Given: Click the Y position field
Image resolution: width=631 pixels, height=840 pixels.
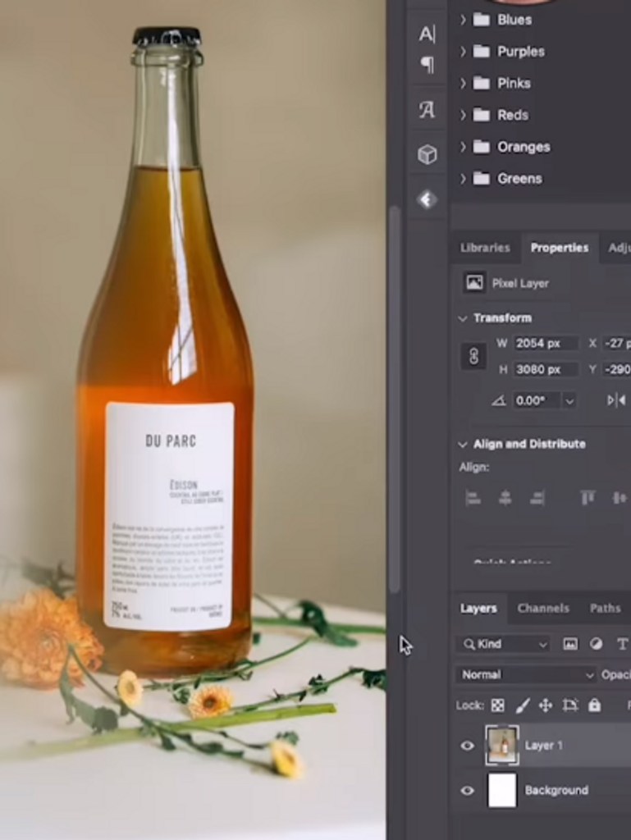Looking at the screenshot, I should [616, 370].
